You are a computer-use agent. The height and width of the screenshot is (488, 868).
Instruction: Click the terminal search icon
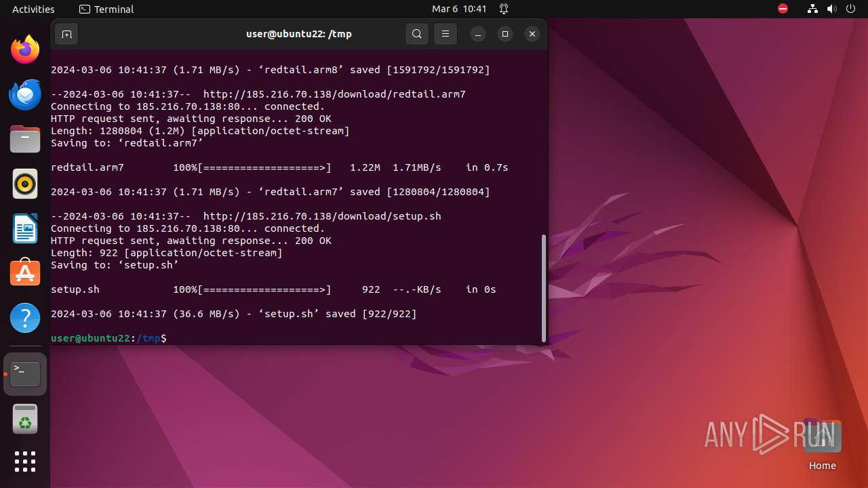click(x=417, y=34)
